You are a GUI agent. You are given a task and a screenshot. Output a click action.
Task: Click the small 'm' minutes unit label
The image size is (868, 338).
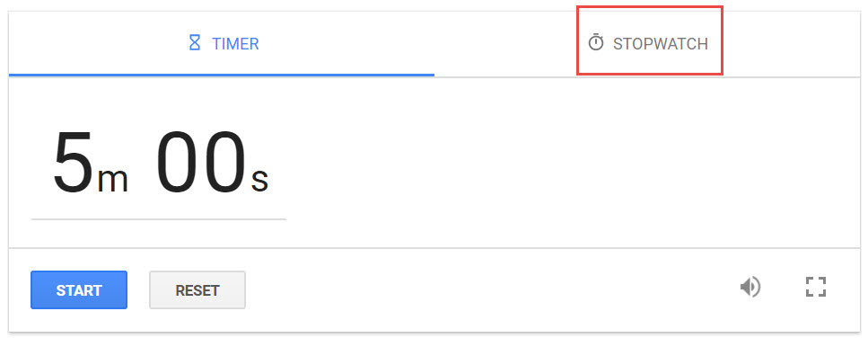(x=113, y=180)
